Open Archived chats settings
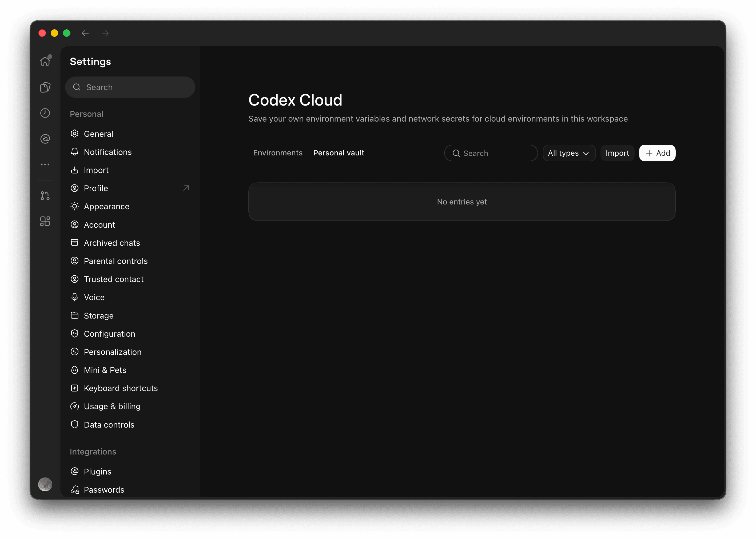 pos(130,243)
